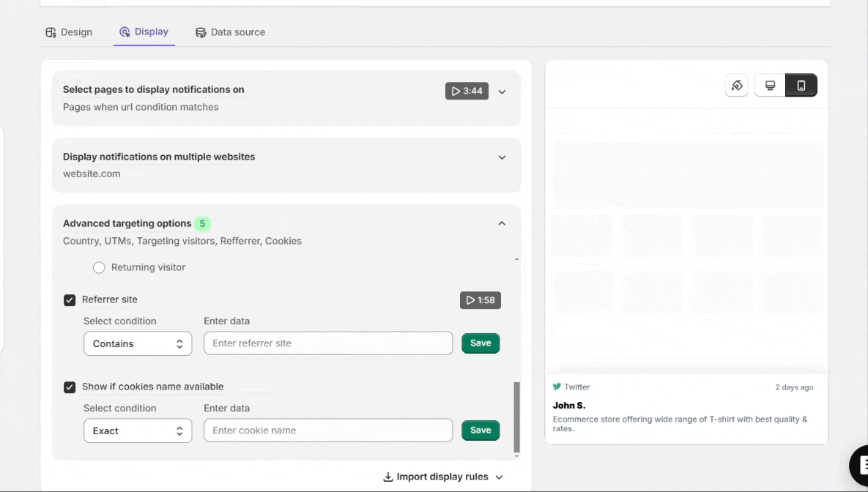Play the 1:58 referrer video tutorial
Viewport: 868px width, 492px height.
click(481, 300)
